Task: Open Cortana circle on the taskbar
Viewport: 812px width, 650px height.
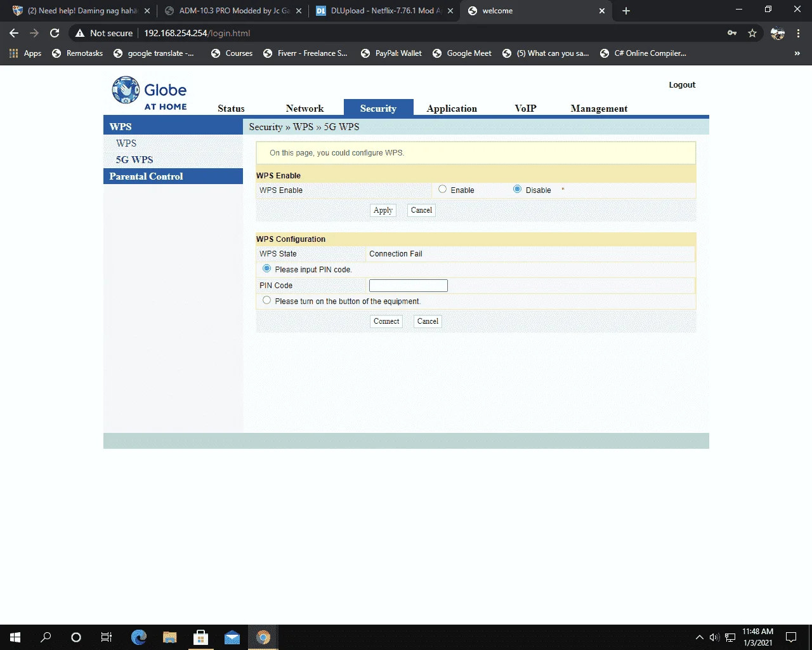Action: [x=76, y=637]
